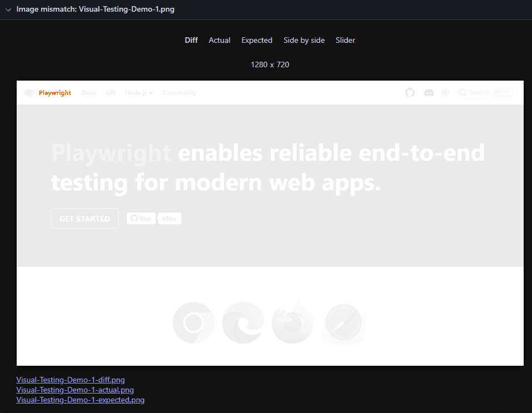Screen dimensions: 532x413
Task: Click the 1280 x 720 dimensions text
Action: click(270, 64)
